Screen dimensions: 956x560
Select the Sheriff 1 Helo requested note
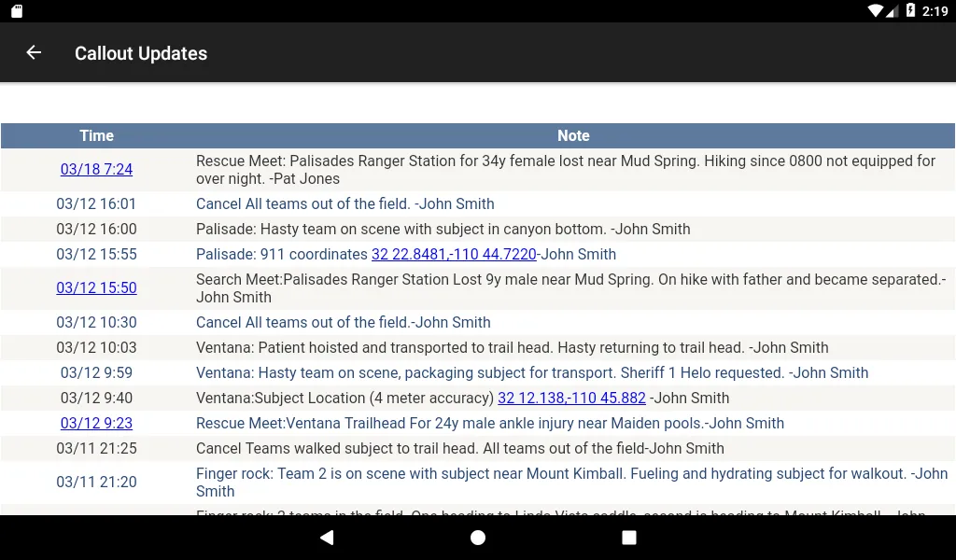[x=531, y=373]
